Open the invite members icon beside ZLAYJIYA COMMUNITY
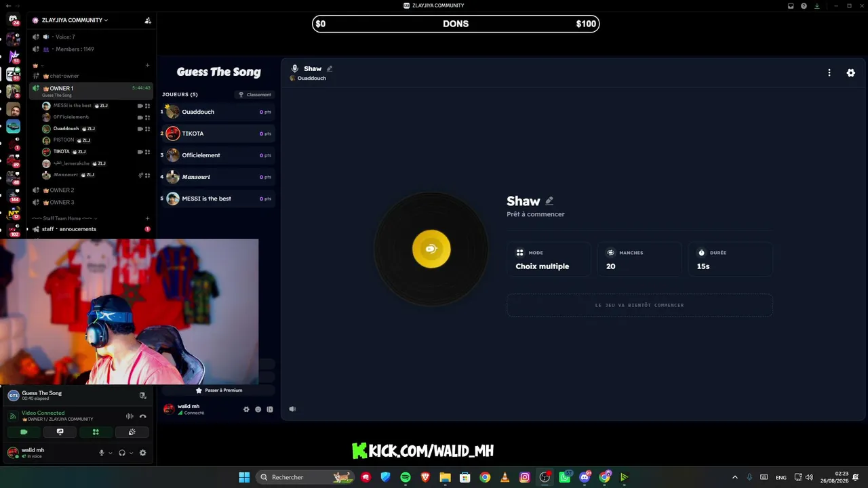Viewport: 868px width, 488px height. (148, 20)
